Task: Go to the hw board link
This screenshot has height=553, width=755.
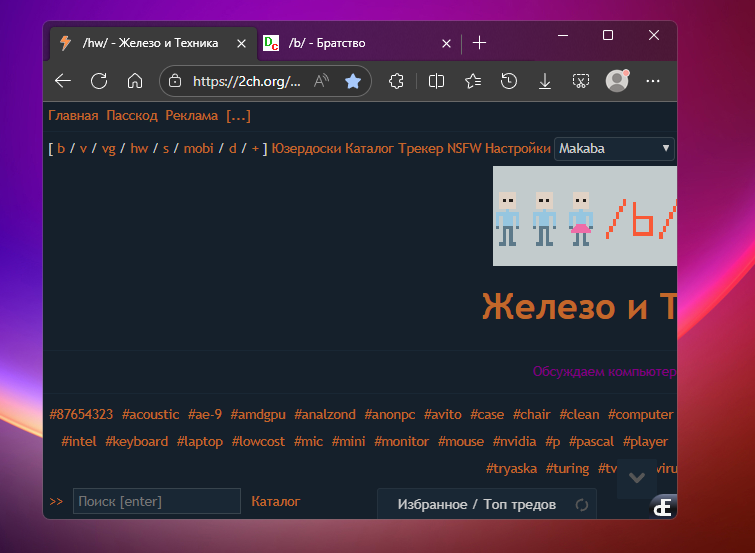Action: coord(139,148)
